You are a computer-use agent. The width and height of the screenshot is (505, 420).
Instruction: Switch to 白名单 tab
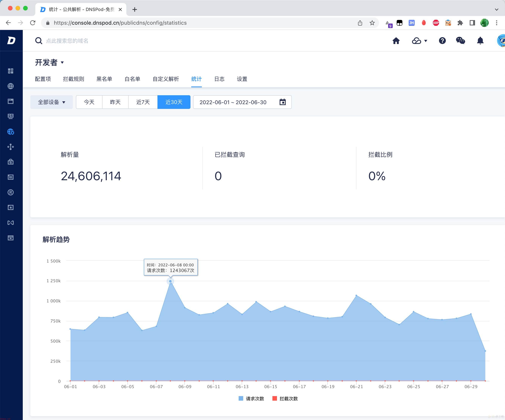coord(132,79)
